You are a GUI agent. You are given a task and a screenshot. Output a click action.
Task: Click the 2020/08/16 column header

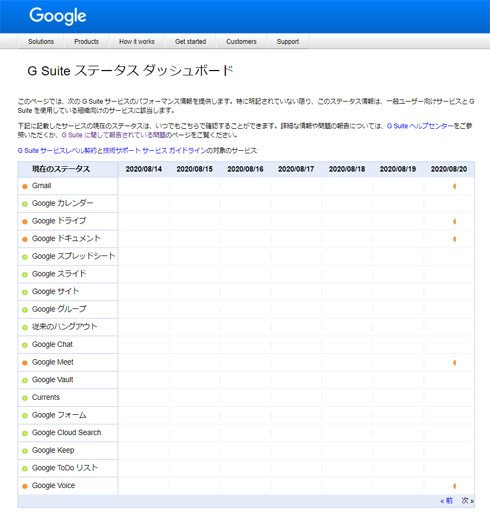pos(245,169)
